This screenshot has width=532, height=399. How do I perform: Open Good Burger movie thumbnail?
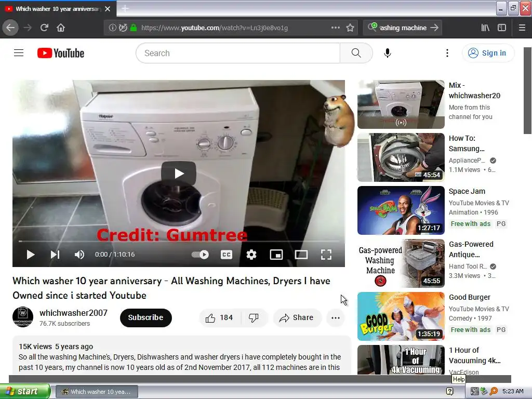tap(401, 316)
